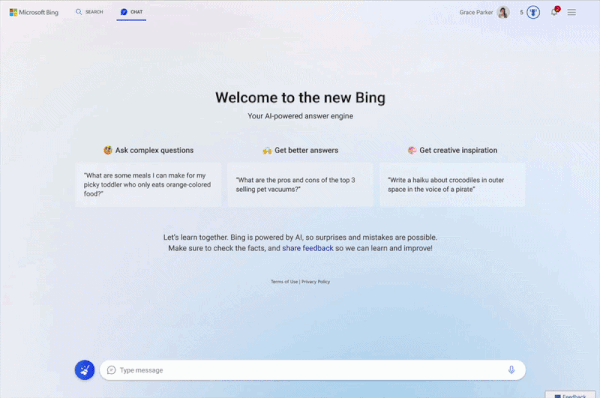Activate the microphone voice input icon

pyautogui.click(x=511, y=370)
